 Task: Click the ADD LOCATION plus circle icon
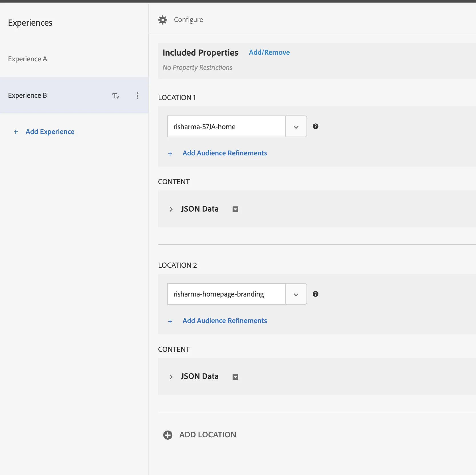point(168,435)
